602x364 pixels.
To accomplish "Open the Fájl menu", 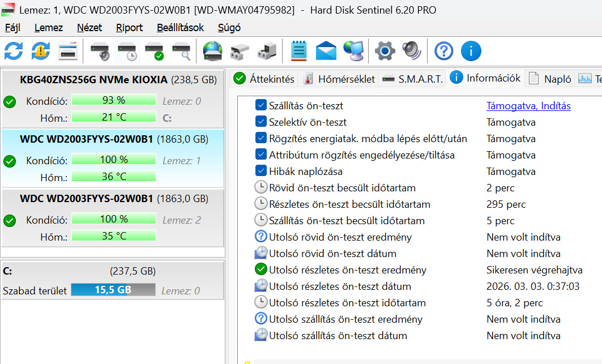I will pos(12,28).
